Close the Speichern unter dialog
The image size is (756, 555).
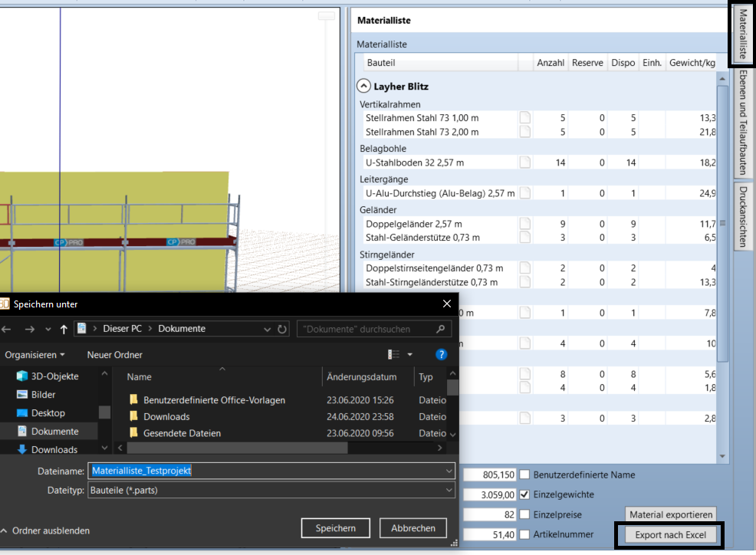447,304
